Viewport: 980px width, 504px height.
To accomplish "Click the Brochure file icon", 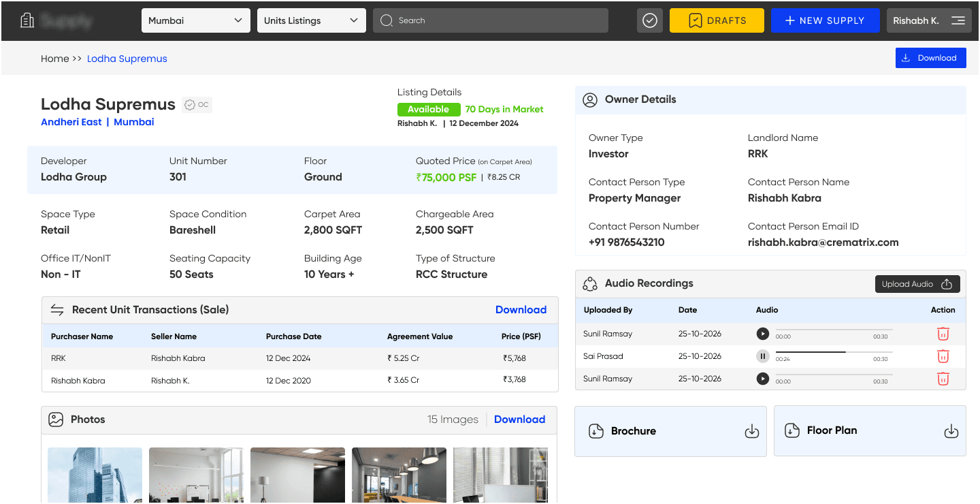I will coord(596,431).
